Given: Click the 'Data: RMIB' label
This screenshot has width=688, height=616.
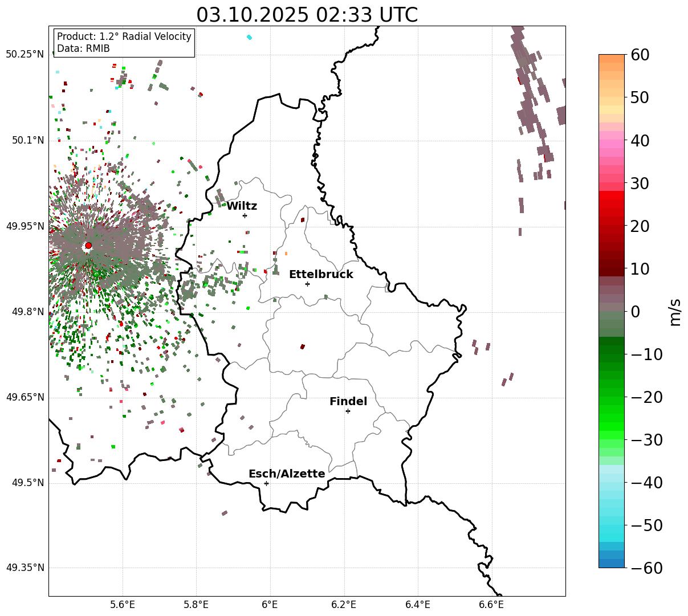Looking at the screenshot, I should [x=83, y=48].
